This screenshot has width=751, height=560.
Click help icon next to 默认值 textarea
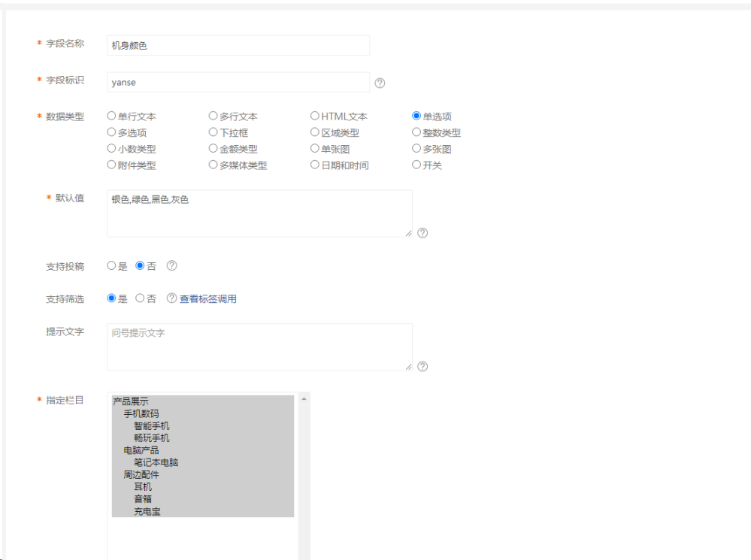click(422, 233)
